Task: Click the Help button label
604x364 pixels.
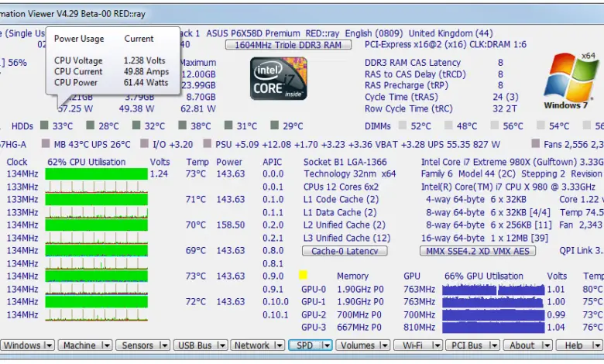Action: click(574, 345)
